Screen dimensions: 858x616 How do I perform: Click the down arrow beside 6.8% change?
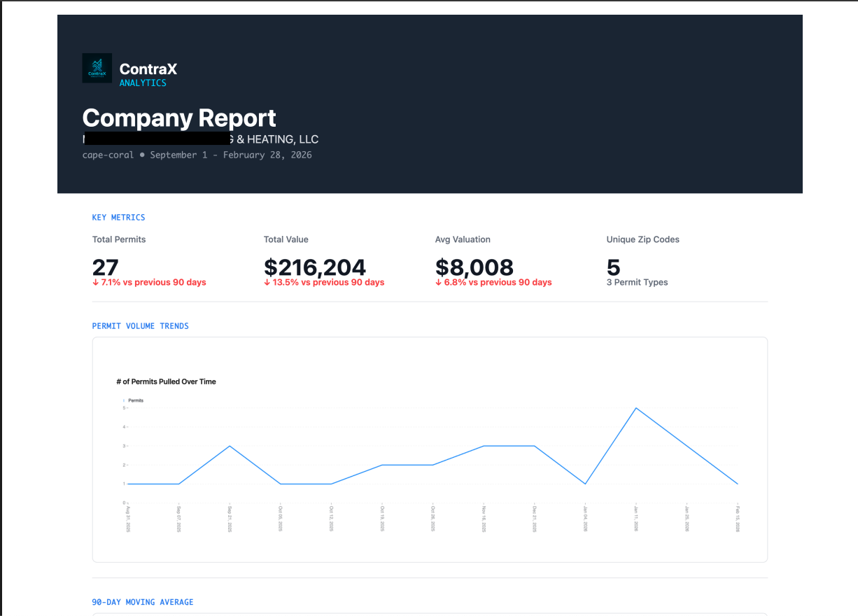tap(438, 283)
